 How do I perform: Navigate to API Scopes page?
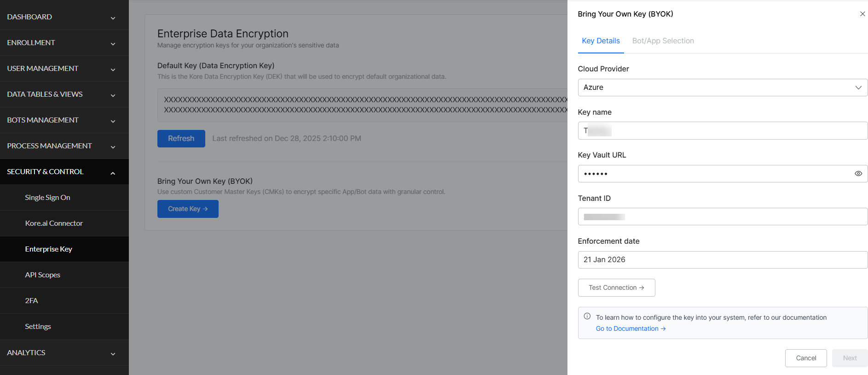[x=43, y=275]
